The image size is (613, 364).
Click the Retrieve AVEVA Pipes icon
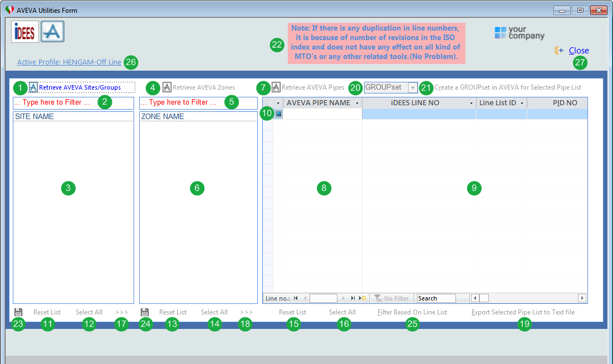[276, 87]
